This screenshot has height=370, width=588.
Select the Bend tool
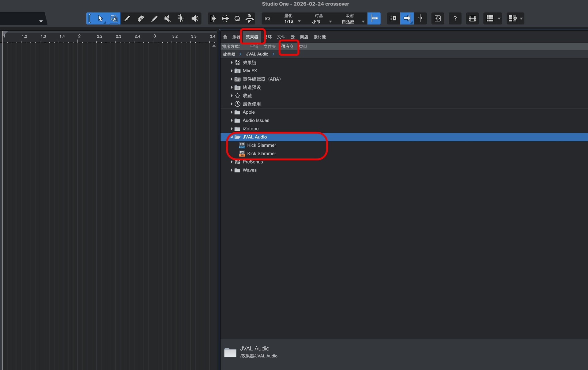[181, 19]
